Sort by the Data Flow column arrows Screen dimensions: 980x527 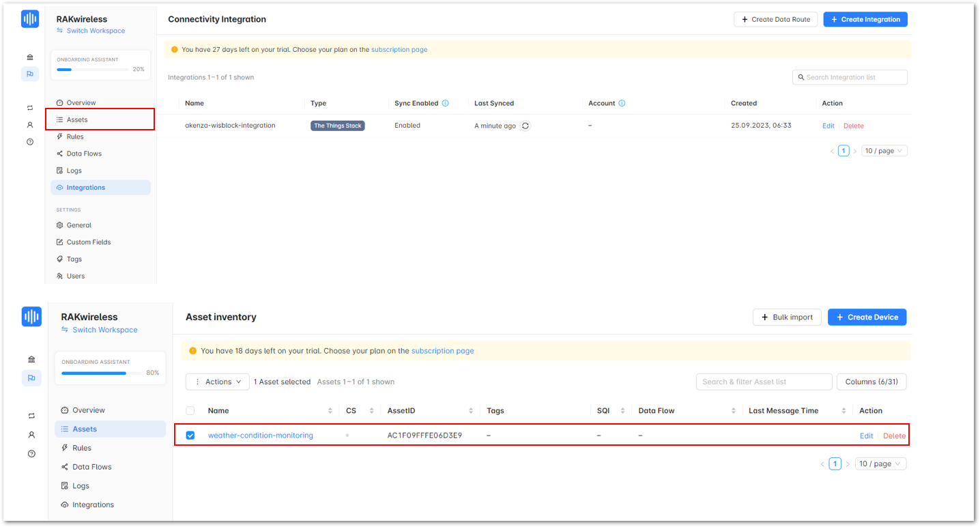pos(734,410)
